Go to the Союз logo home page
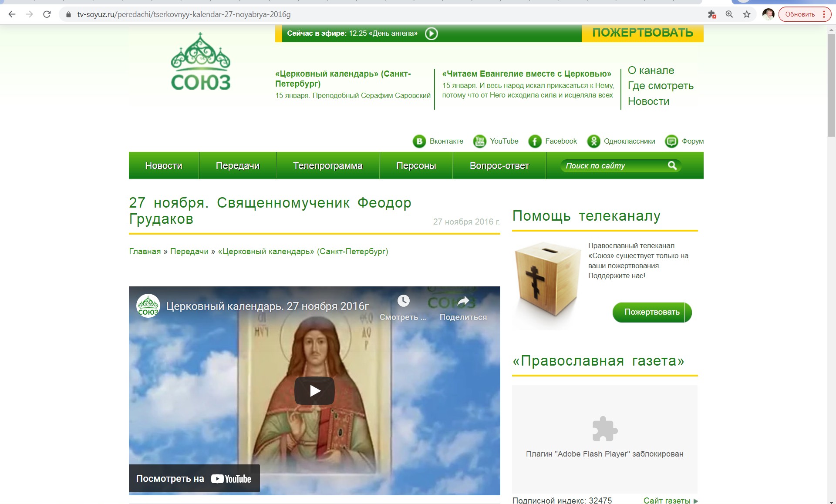 click(x=201, y=62)
